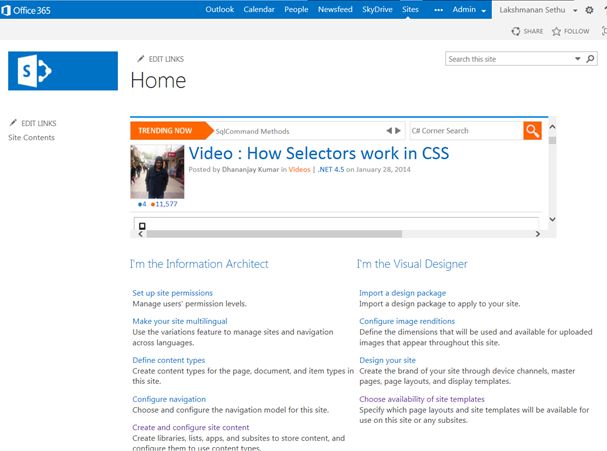Open the settings gear icon
607x451 pixels.
589,10
